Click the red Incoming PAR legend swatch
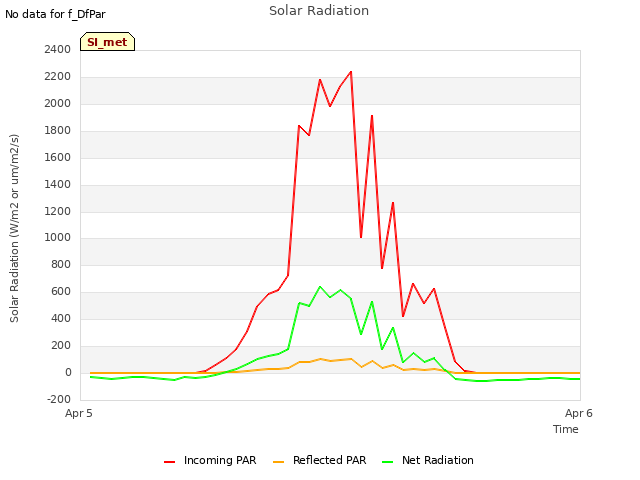640x480 pixels. pyautogui.click(x=169, y=462)
